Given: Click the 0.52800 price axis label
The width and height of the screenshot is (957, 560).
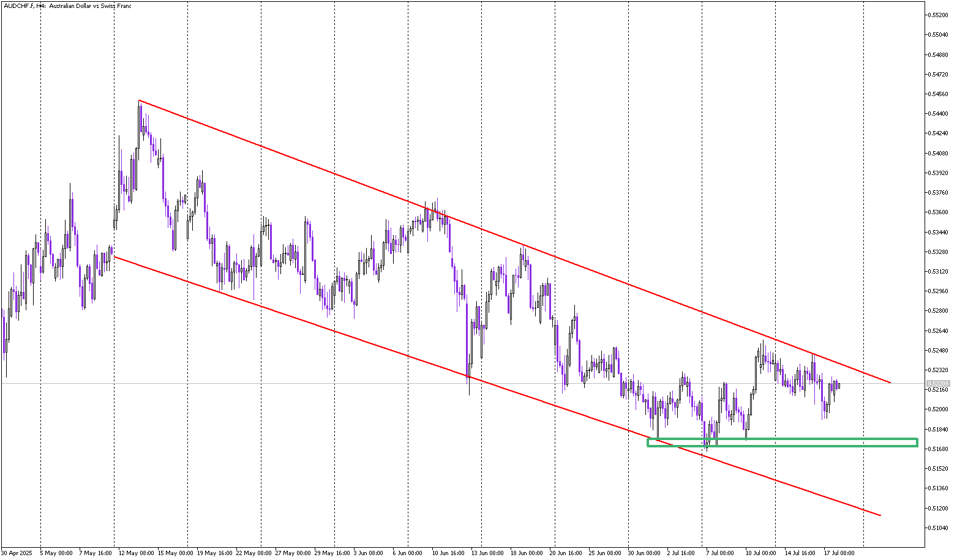Looking at the screenshot, I should pos(939,311).
